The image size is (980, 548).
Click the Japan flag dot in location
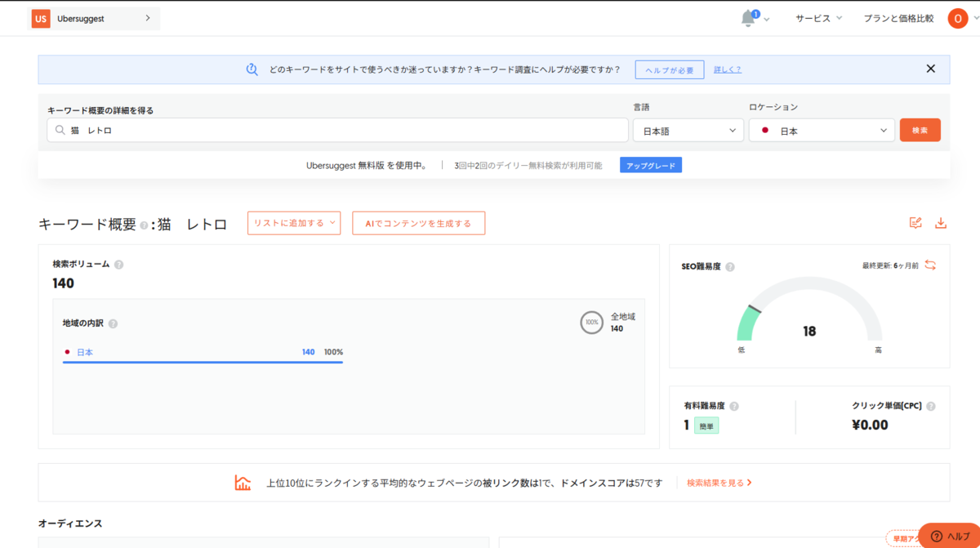tap(765, 131)
